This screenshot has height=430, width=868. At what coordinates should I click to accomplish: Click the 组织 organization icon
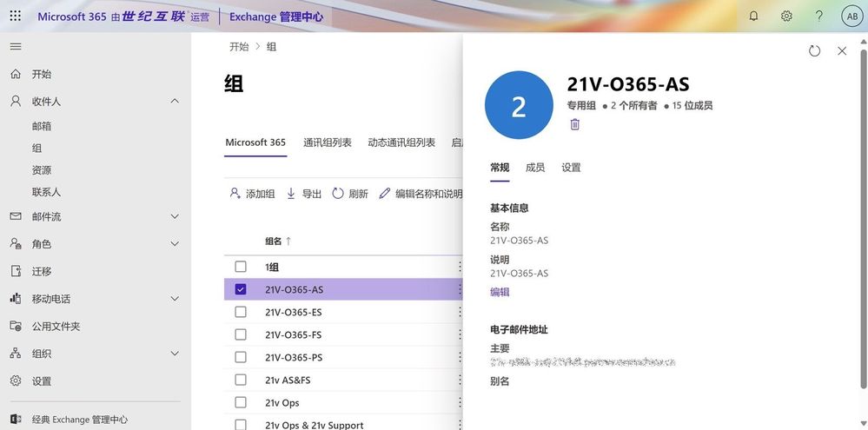(x=16, y=353)
